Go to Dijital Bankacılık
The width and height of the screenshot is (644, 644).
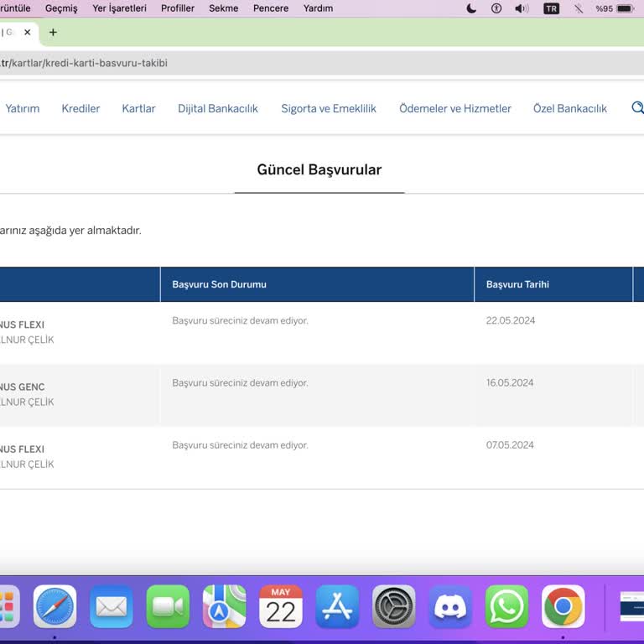(x=218, y=108)
